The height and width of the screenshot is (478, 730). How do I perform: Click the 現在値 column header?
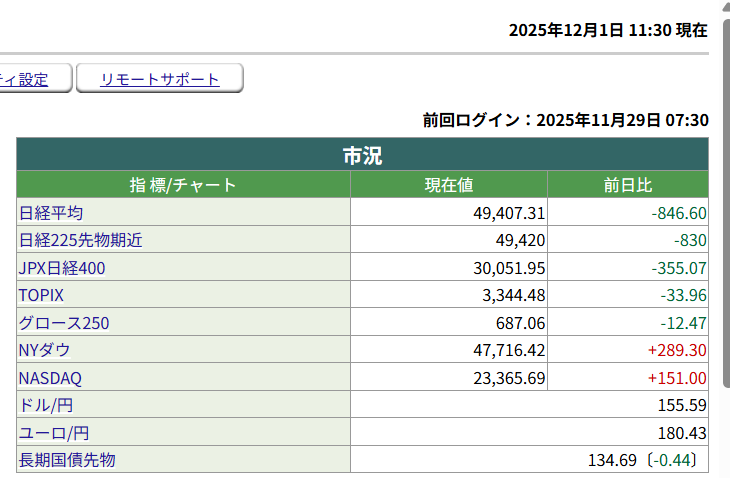click(449, 185)
